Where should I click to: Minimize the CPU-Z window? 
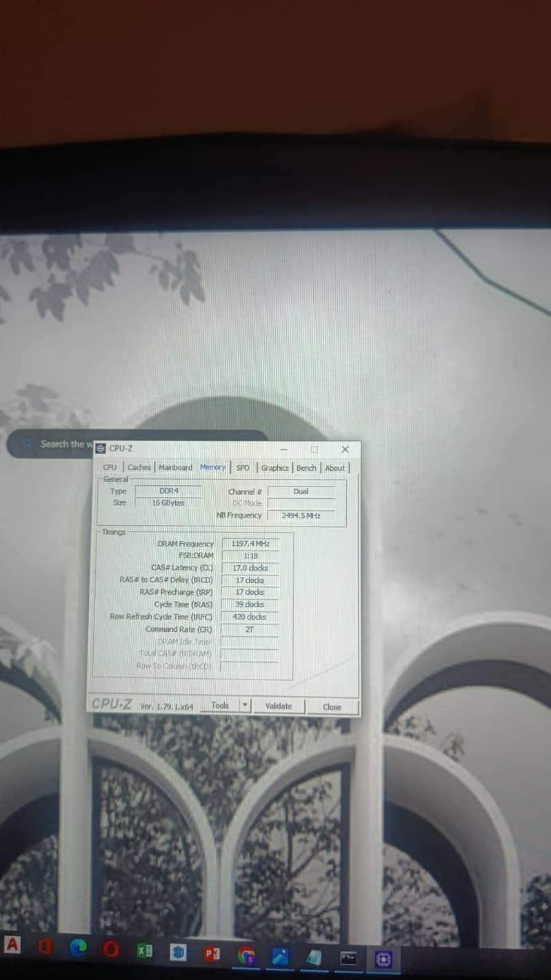pos(283,449)
